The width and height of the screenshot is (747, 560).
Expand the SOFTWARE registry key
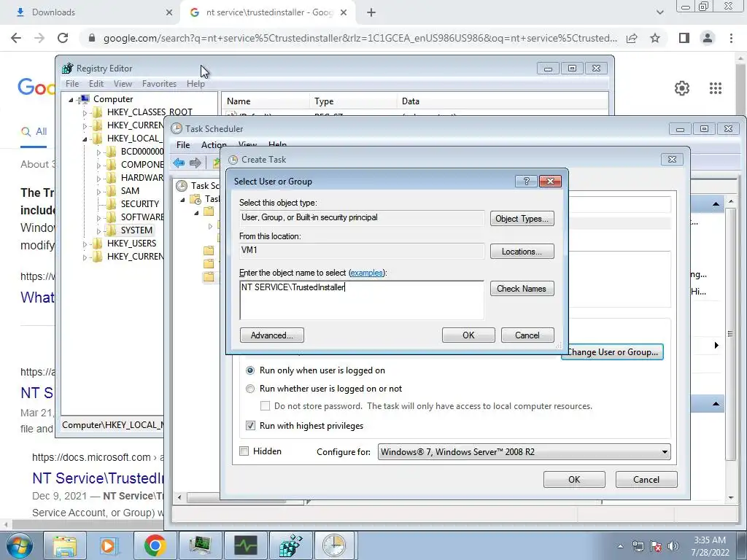click(x=98, y=218)
